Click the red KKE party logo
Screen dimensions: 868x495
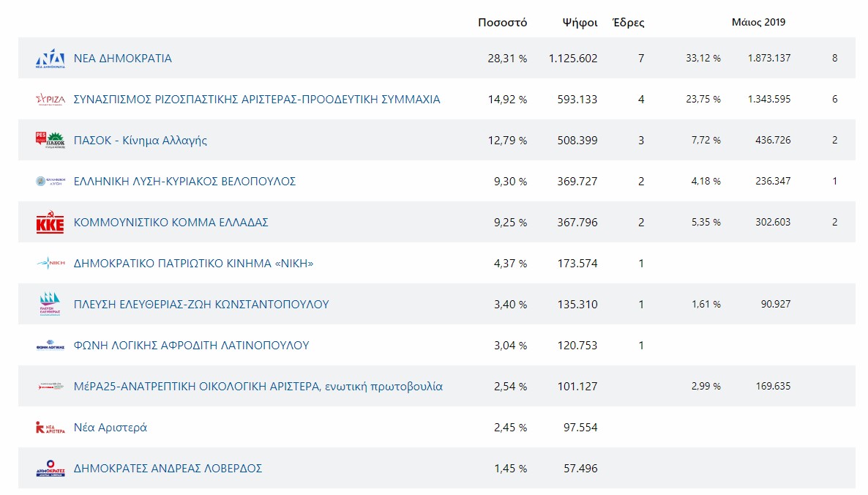(50, 223)
